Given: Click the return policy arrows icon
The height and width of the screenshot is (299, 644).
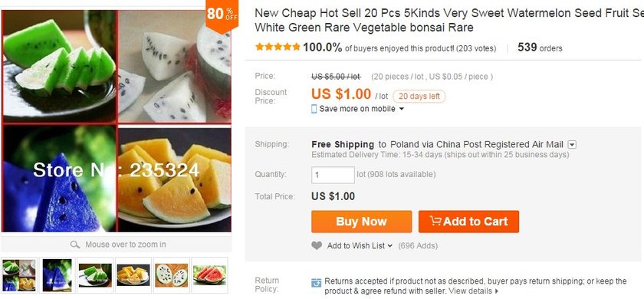Looking at the screenshot, I should (x=316, y=283).
